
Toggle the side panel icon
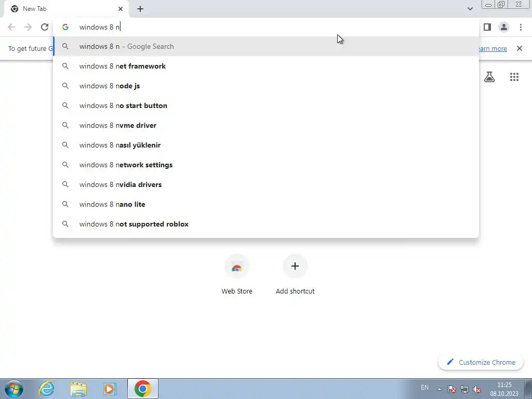[x=487, y=27]
